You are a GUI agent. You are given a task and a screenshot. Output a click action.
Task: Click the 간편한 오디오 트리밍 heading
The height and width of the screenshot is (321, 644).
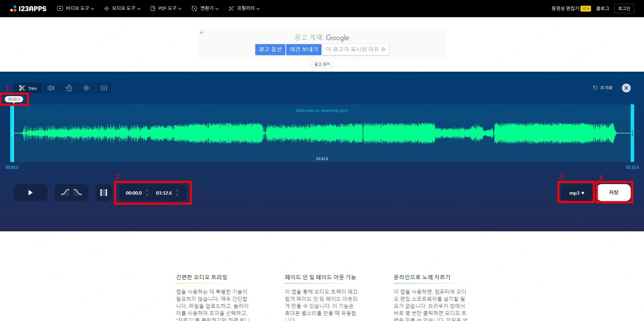point(202,277)
